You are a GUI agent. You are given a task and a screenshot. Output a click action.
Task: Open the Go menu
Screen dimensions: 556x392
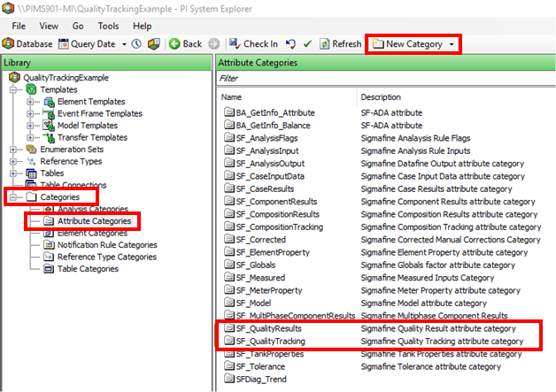(x=78, y=26)
